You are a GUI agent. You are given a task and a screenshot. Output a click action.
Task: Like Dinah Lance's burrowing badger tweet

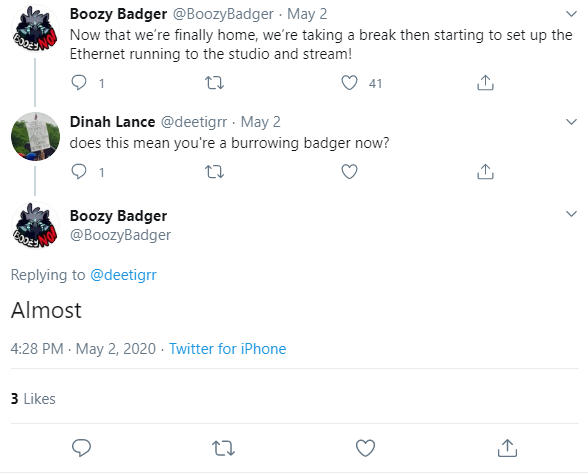(349, 172)
